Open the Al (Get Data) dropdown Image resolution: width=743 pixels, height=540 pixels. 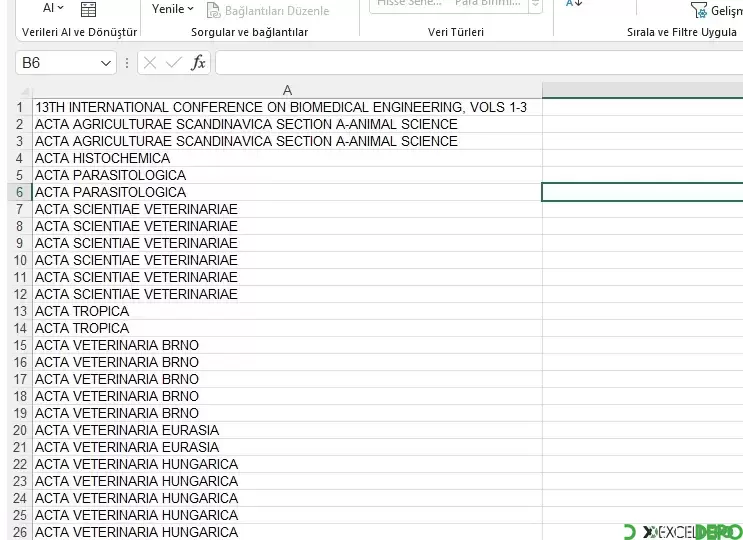click(x=53, y=8)
